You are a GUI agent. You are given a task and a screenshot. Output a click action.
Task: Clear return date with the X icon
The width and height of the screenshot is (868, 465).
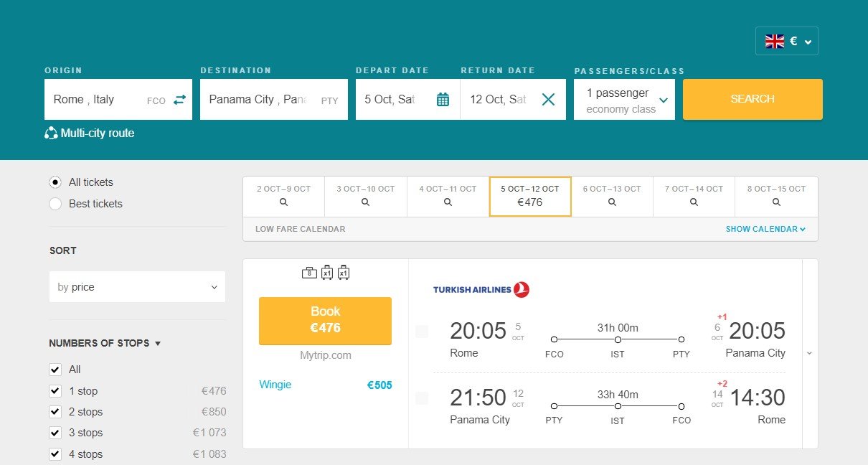click(x=548, y=100)
